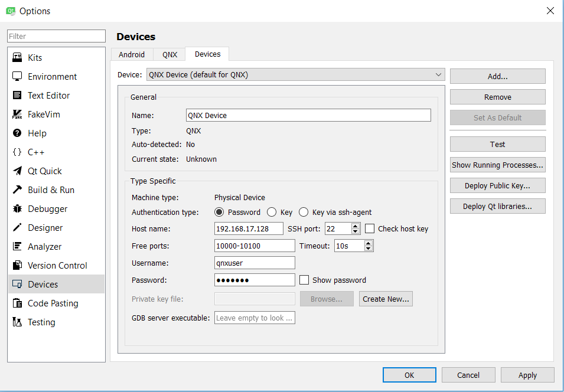The width and height of the screenshot is (564, 392).
Task: Decrease SSH port with down arrow
Action: coord(356,231)
